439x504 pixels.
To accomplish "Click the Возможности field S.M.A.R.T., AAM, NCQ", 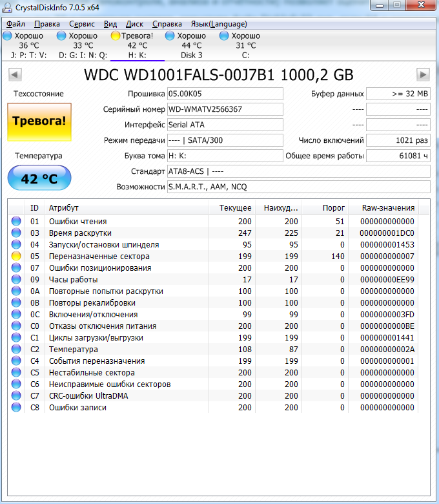I will [299, 187].
